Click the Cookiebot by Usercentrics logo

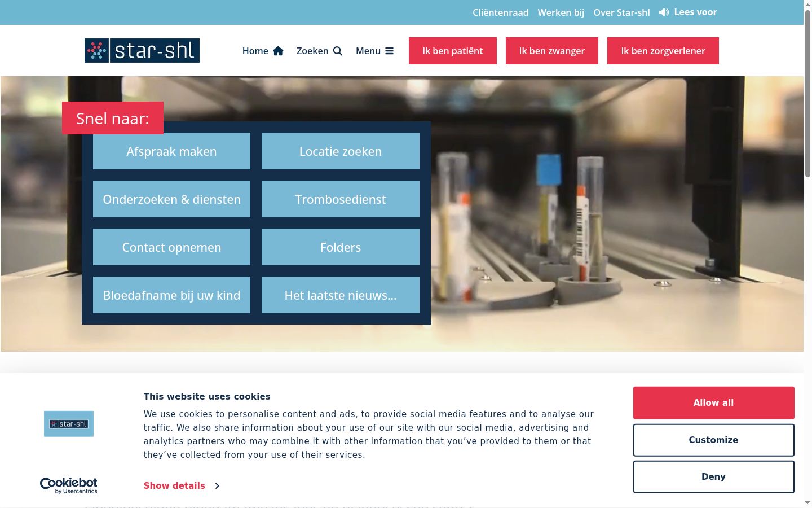(x=69, y=486)
